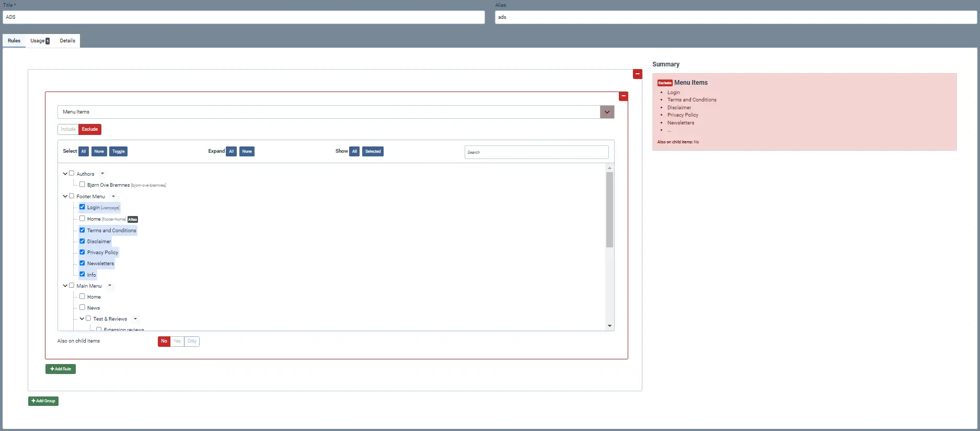This screenshot has height=431, width=980.
Task: Click the Summary heading
Action: click(x=666, y=64)
